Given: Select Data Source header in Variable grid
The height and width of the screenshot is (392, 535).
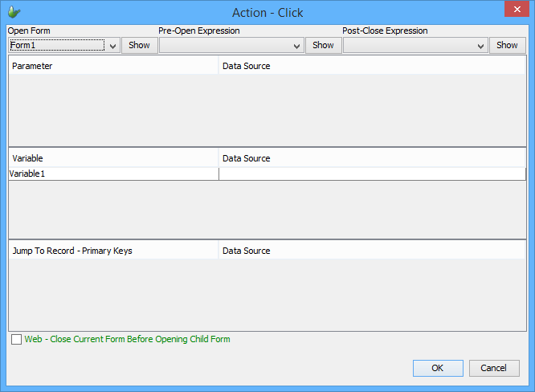Looking at the screenshot, I should click(x=372, y=158).
